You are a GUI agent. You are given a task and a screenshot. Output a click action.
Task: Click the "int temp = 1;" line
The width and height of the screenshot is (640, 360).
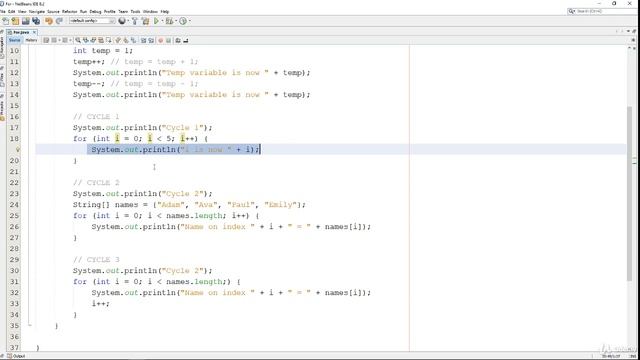coord(103,51)
